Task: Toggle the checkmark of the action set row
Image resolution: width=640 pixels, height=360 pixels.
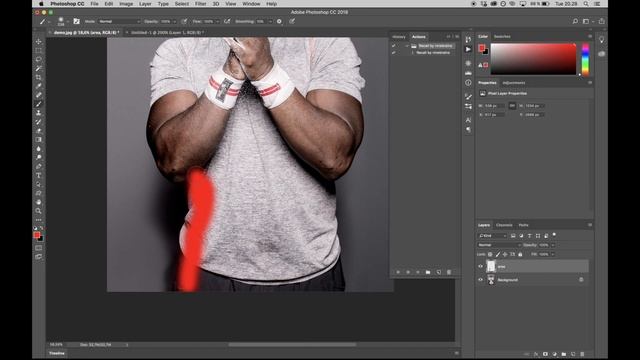Action: click(x=393, y=46)
